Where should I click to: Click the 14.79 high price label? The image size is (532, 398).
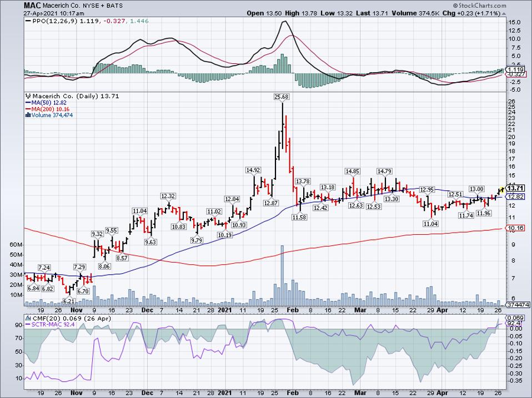[x=384, y=171]
